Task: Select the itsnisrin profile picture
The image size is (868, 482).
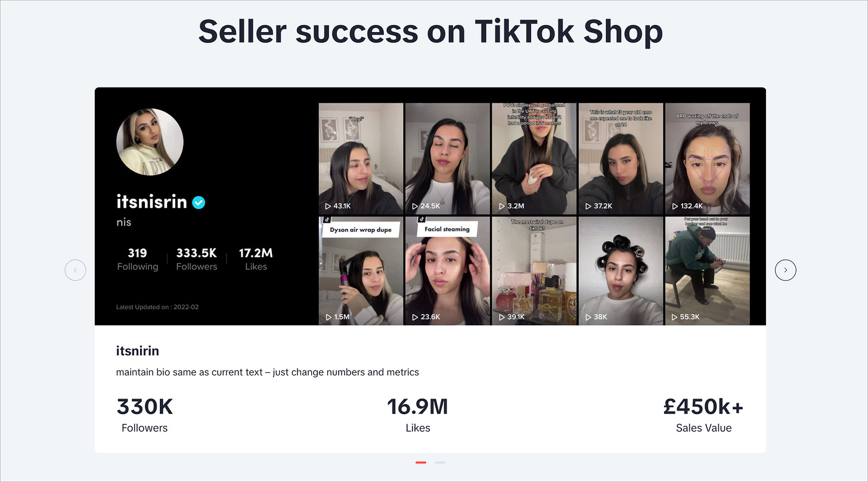Action: coord(150,142)
